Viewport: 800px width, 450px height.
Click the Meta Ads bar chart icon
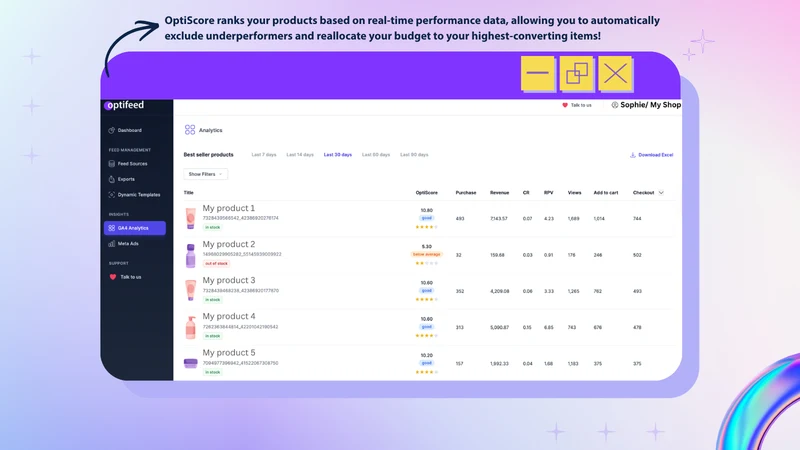[x=112, y=243]
